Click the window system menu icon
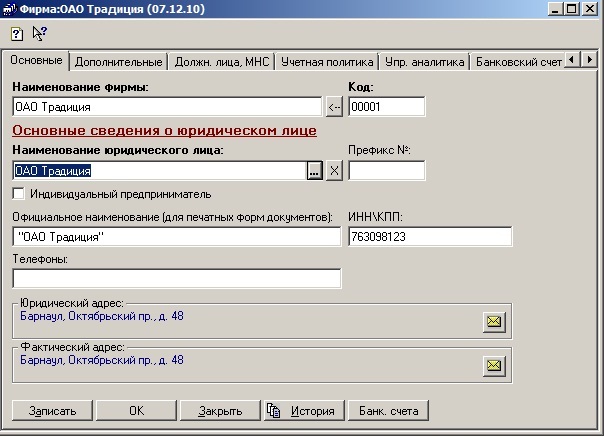This screenshot has width=604, height=437. (9, 9)
